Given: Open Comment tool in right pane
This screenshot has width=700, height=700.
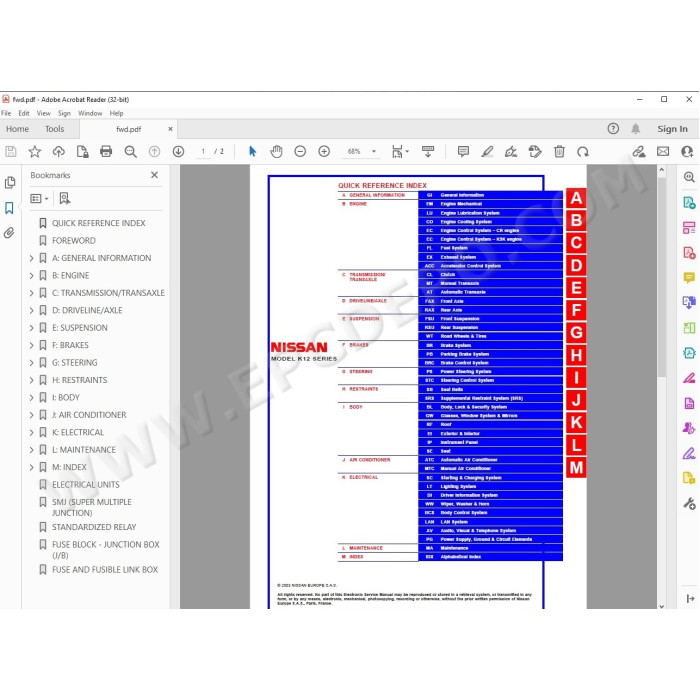Looking at the screenshot, I should click(x=689, y=278).
